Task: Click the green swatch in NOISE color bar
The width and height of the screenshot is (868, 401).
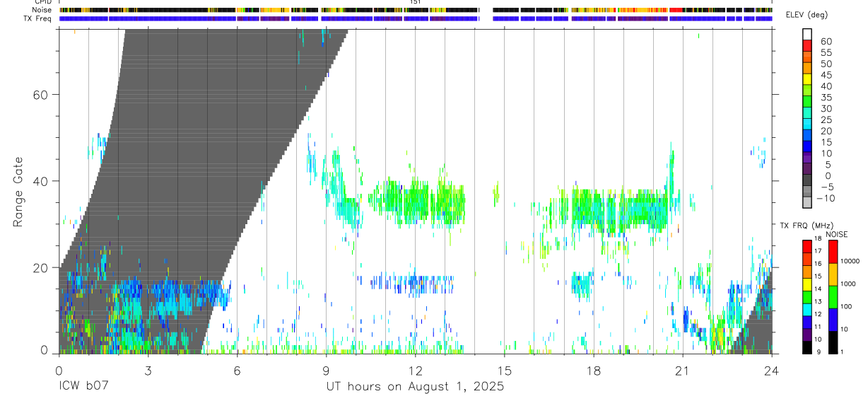Action: pyautogui.click(x=833, y=297)
